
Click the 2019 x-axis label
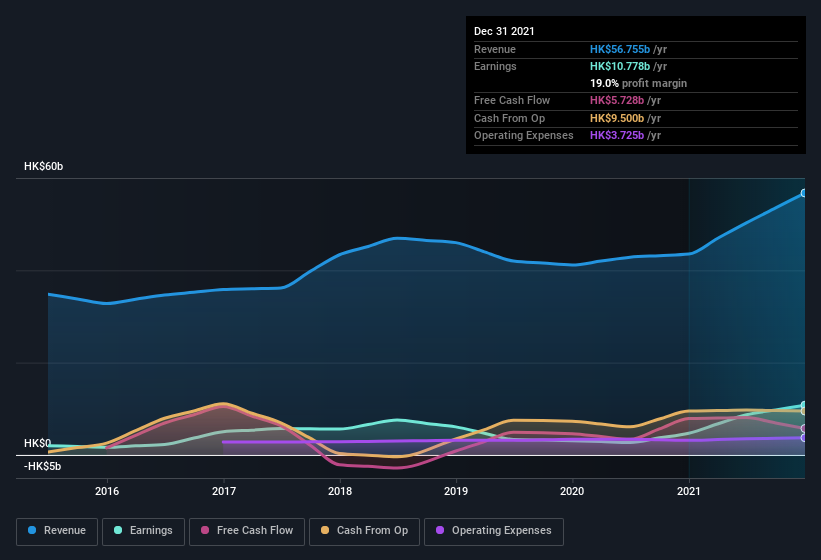456,491
